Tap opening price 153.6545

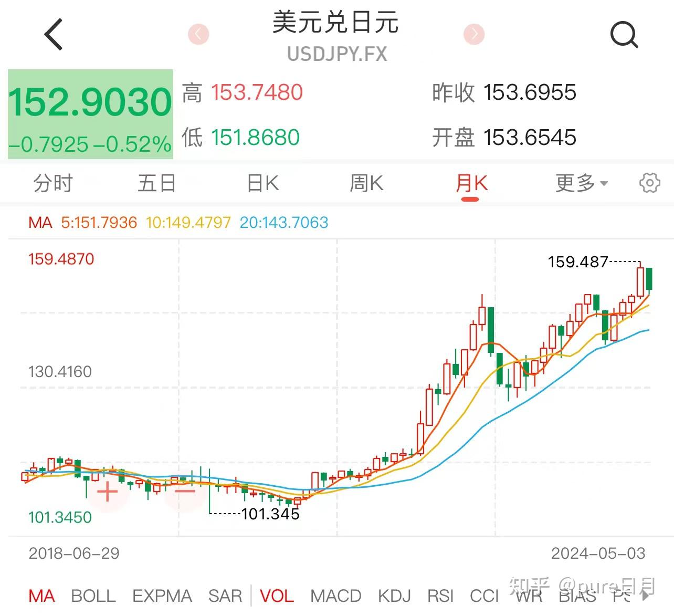click(x=530, y=138)
